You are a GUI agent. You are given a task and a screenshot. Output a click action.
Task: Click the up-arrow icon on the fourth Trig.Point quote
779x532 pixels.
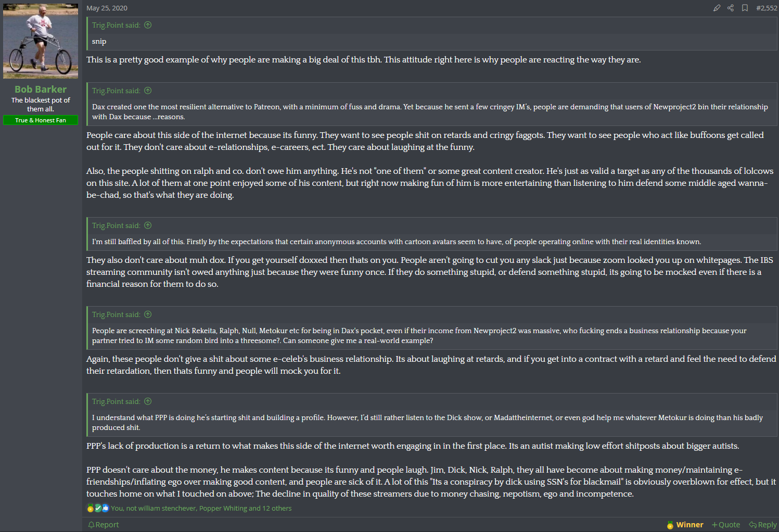(148, 314)
